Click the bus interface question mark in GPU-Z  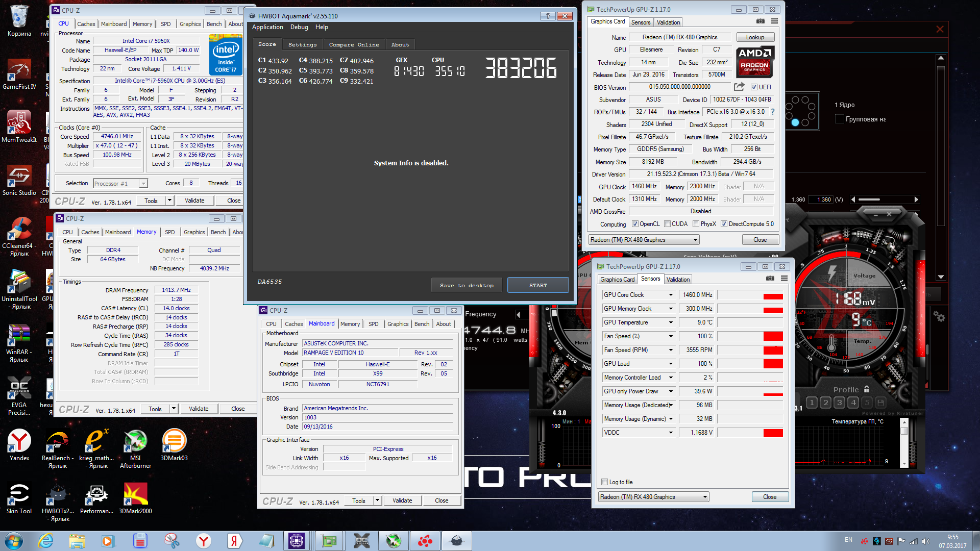(x=772, y=112)
